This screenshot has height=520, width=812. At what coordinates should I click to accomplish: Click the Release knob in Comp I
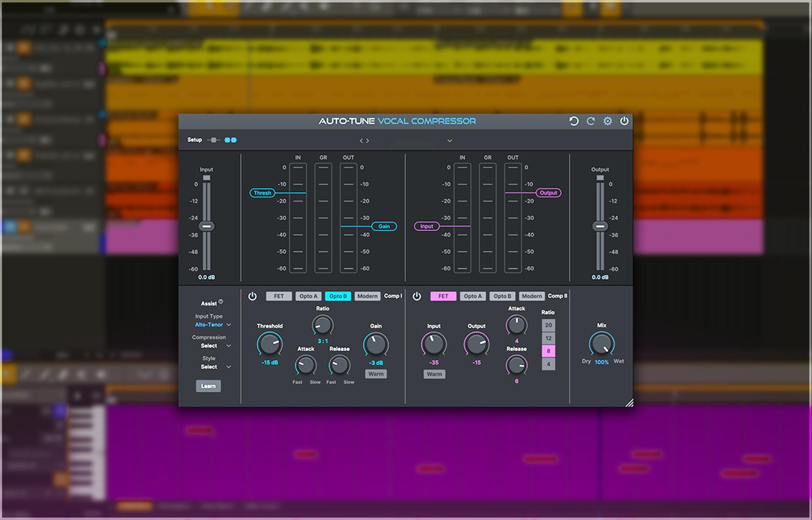[x=339, y=365]
